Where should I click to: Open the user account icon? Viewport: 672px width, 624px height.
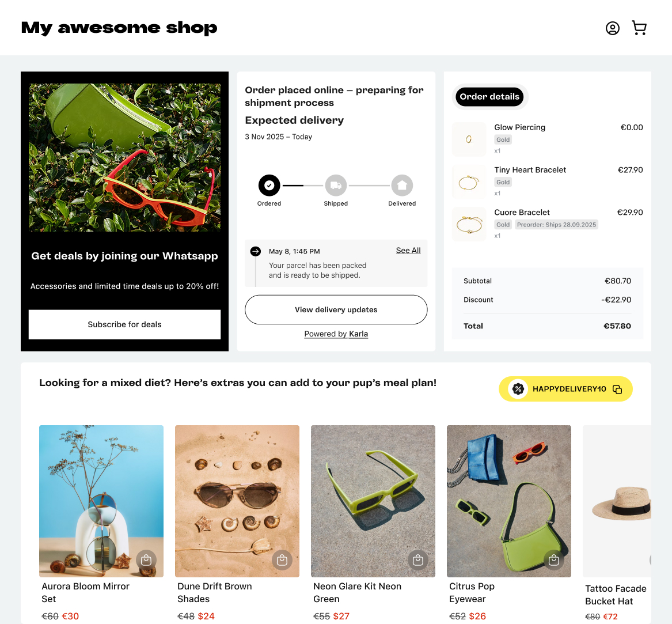(613, 28)
